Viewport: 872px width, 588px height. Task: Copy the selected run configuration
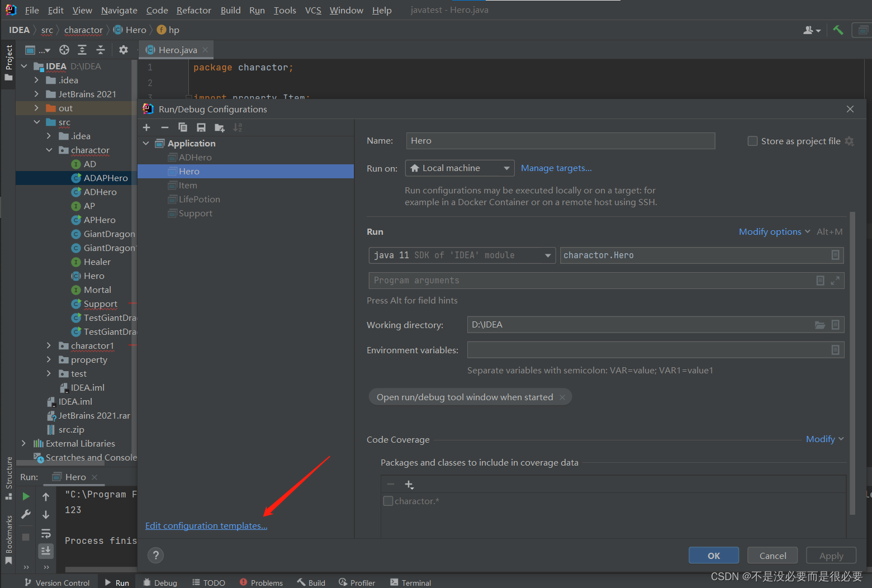[x=183, y=127]
